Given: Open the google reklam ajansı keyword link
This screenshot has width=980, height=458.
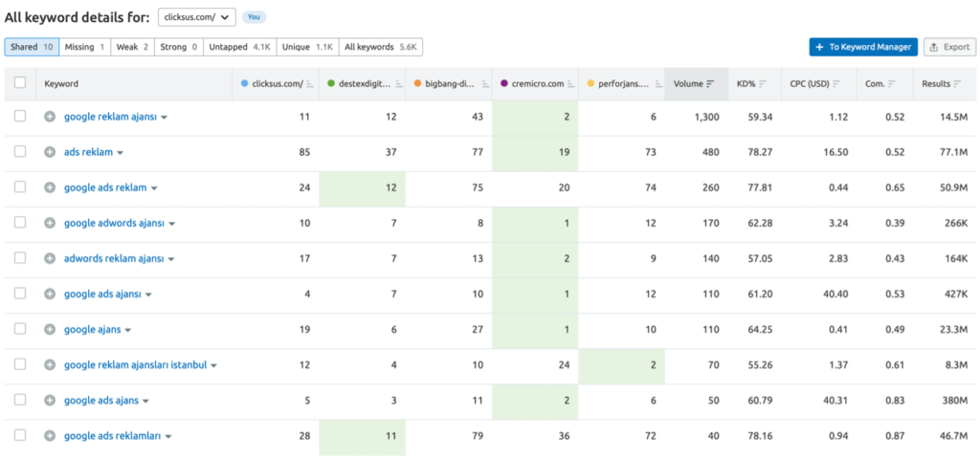Looking at the screenshot, I should 111,117.
